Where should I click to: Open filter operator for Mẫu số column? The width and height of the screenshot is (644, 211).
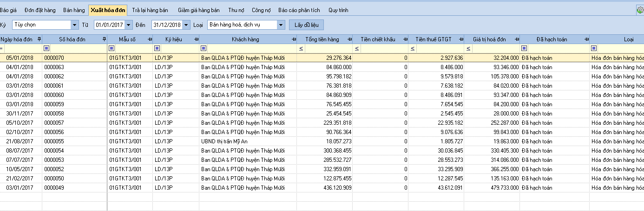[111, 48]
